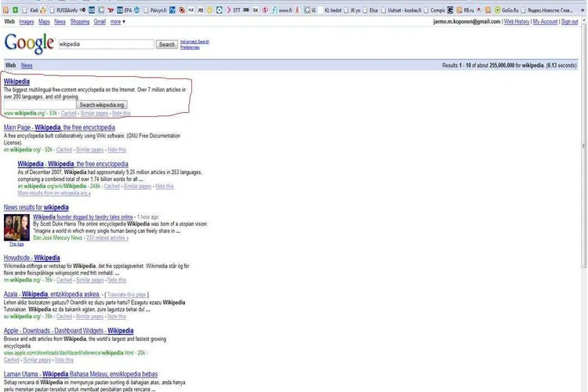Open the RUSSIAinfo bookmark
Screen dimensions: 588x392
(x=68, y=10)
